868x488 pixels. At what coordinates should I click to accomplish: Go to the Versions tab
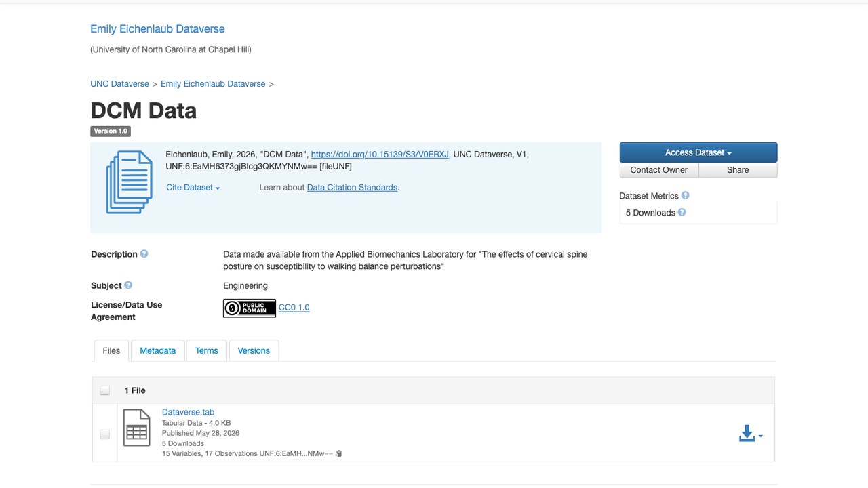(x=254, y=350)
